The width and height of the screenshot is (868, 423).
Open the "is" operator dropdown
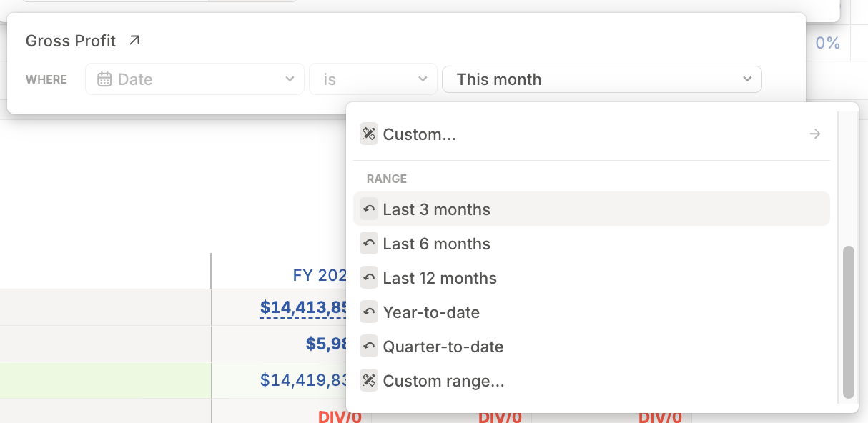[x=373, y=79]
